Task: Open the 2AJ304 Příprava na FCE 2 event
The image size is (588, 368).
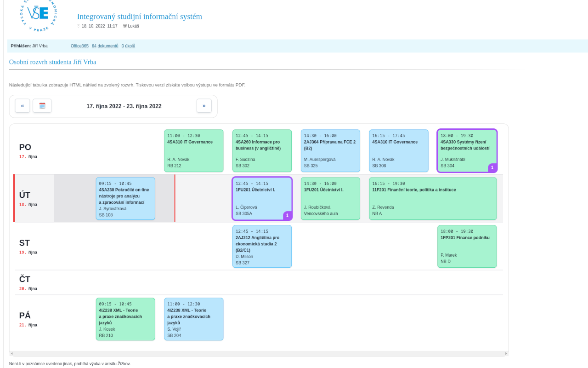Action: 330,151
